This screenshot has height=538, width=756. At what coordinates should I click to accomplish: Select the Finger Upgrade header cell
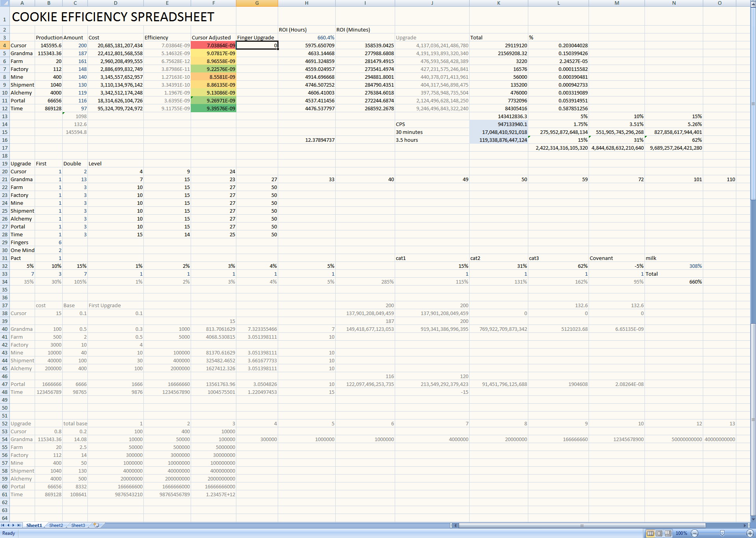pos(257,37)
